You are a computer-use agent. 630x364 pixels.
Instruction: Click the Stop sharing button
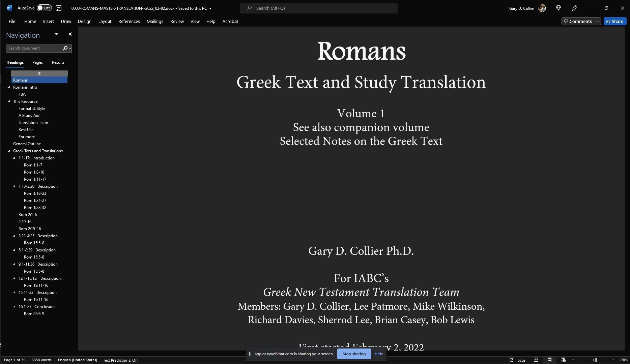coord(354,354)
